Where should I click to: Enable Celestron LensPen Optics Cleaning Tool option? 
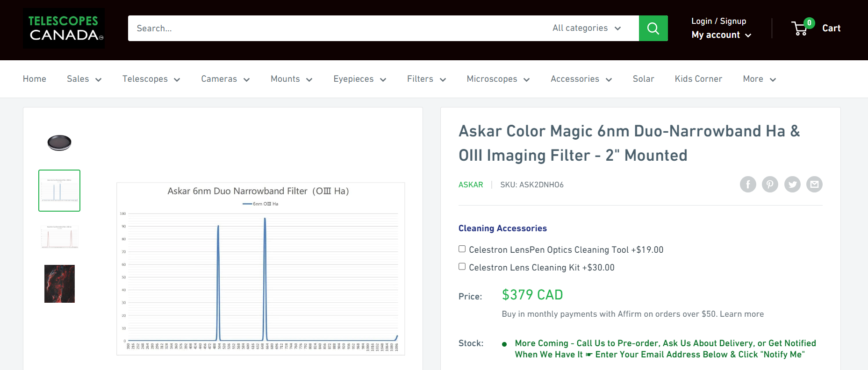point(462,249)
